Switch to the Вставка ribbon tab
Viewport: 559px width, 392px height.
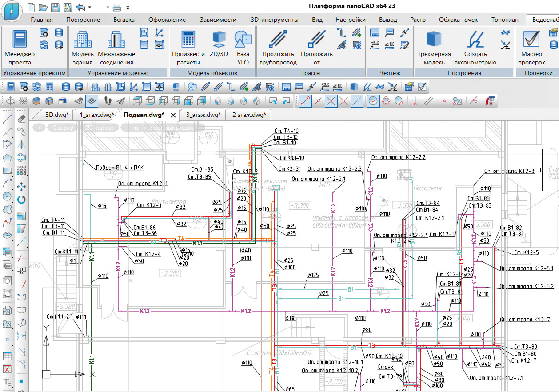(x=124, y=20)
